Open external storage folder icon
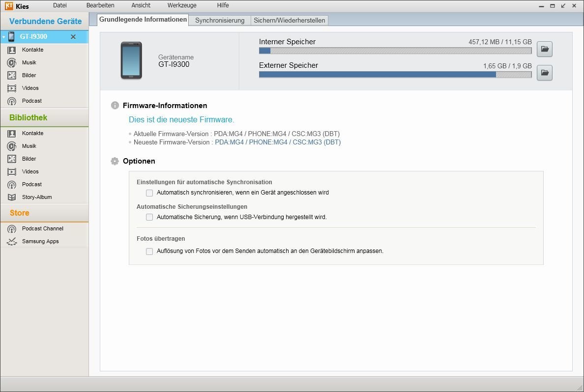Image resolution: width=584 pixels, height=392 pixels. point(544,73)
